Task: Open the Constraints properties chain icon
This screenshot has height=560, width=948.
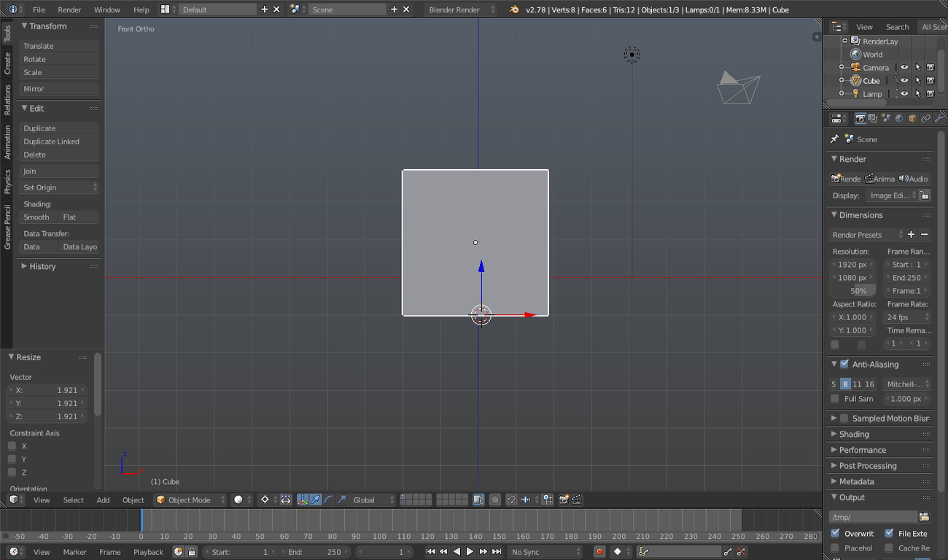Action: tap(925, 118)
